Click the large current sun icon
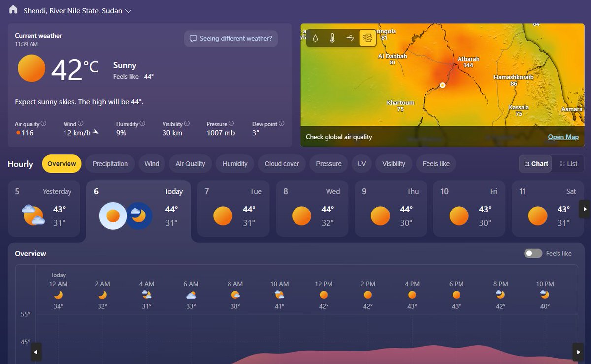Viewport: 591px width, 364px height. point(32,68)
